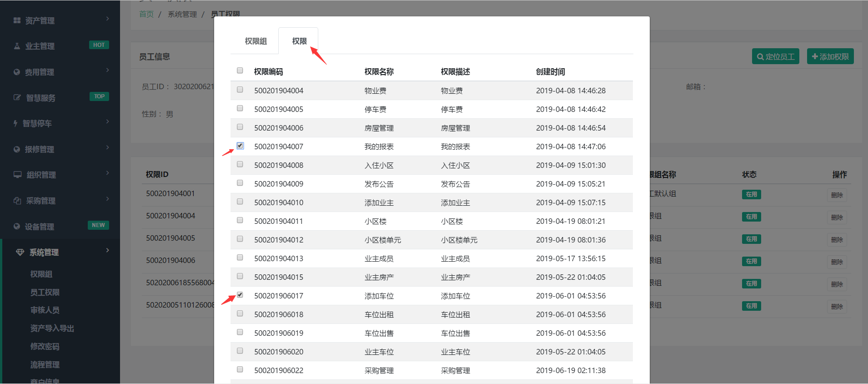Toggle the select-all checkbox in header
The image size is (868, 384).
pos(240,71)
